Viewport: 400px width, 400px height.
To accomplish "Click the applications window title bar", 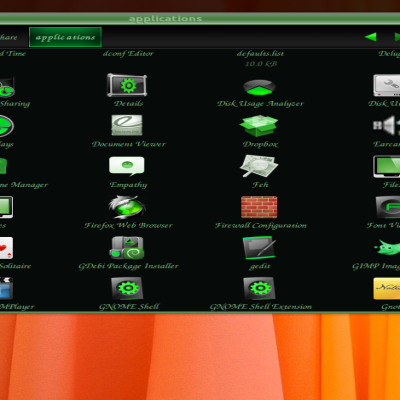I will point(200,19).
